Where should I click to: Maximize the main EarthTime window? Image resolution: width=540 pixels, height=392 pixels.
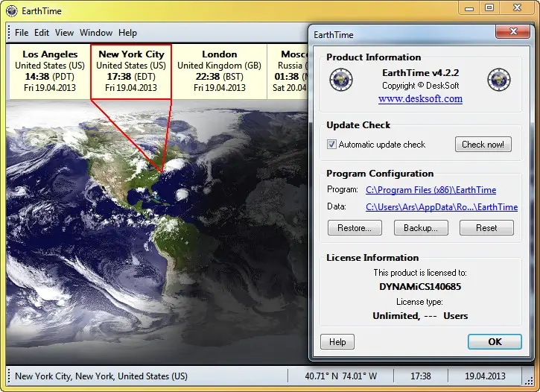point(489,7)
